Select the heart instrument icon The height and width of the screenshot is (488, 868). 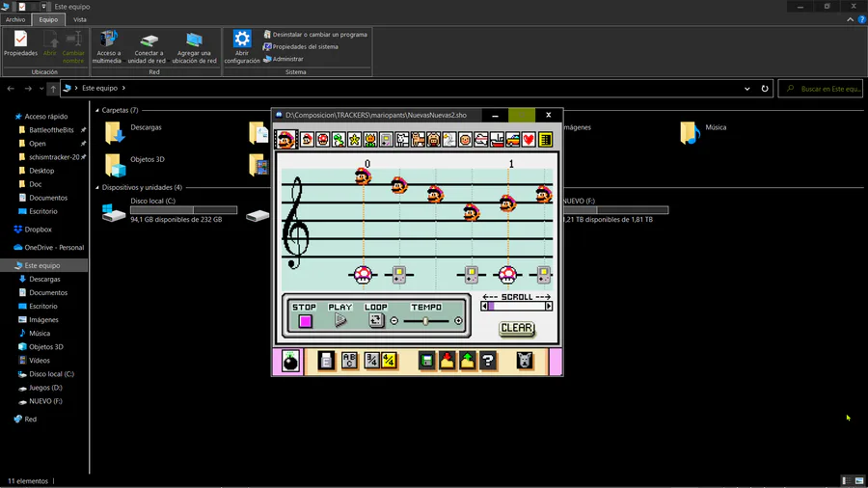(529, 140)
